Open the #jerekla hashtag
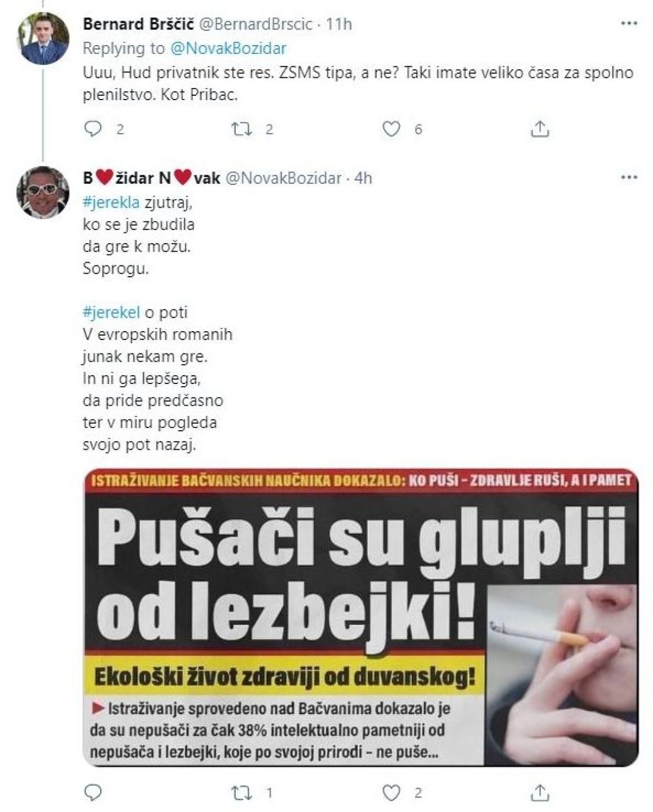 coord(111,202)
